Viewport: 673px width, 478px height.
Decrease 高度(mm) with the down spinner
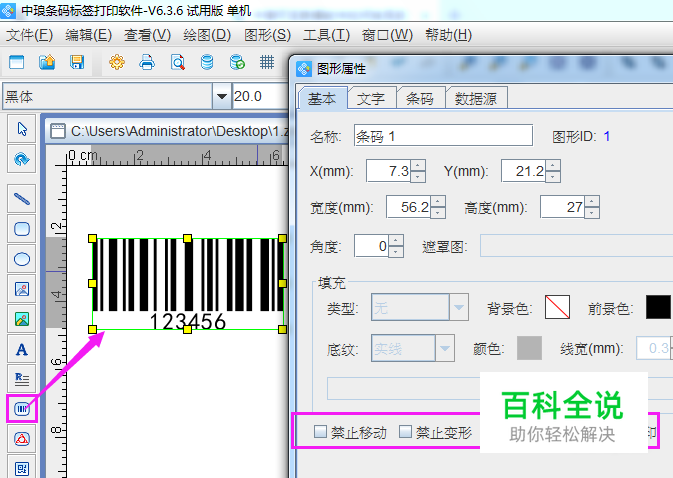[x=592, y=212]
